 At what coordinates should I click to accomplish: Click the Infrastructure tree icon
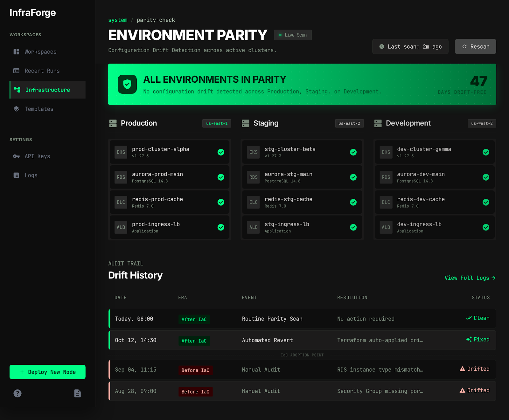click(17, 90)
